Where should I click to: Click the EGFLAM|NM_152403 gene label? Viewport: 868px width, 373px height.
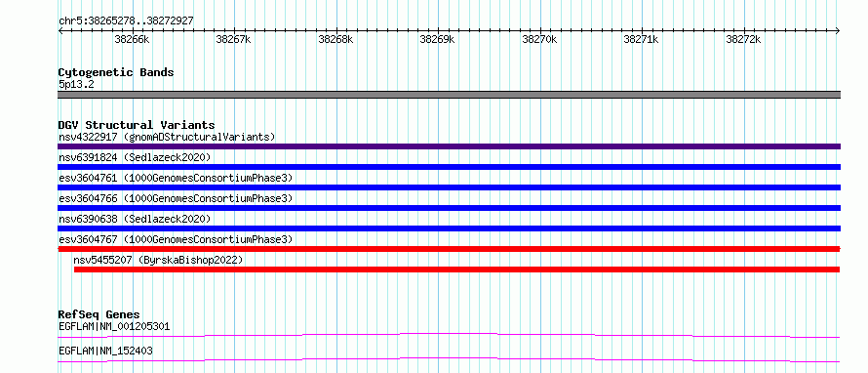105,351
